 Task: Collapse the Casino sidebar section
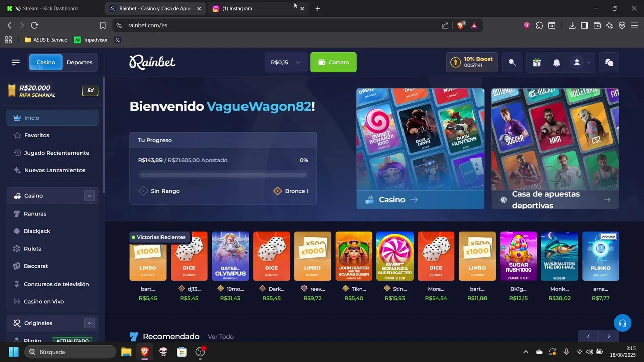point(89,196)
